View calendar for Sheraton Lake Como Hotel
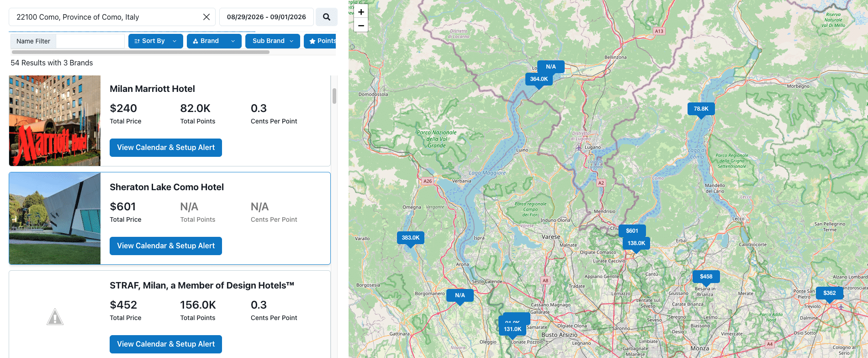Viewport: 868px width, 358px height. coord(165,246)
